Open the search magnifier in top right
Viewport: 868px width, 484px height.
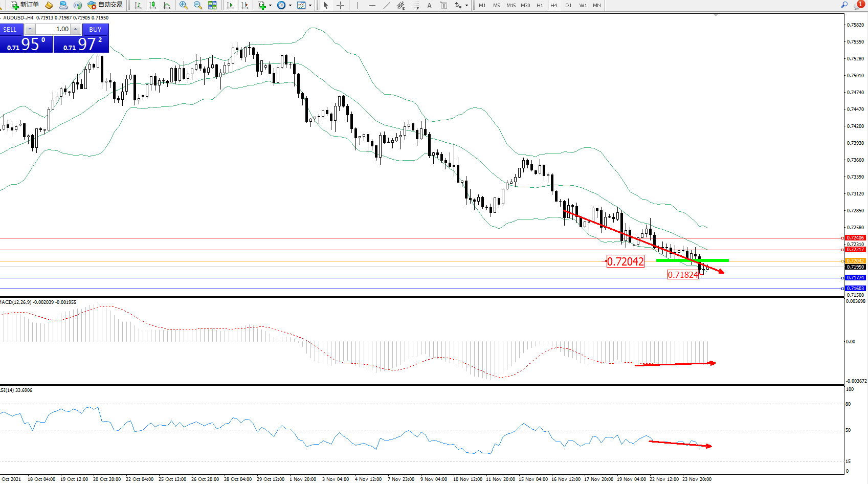pyautogui.click(x=844, y=5)
